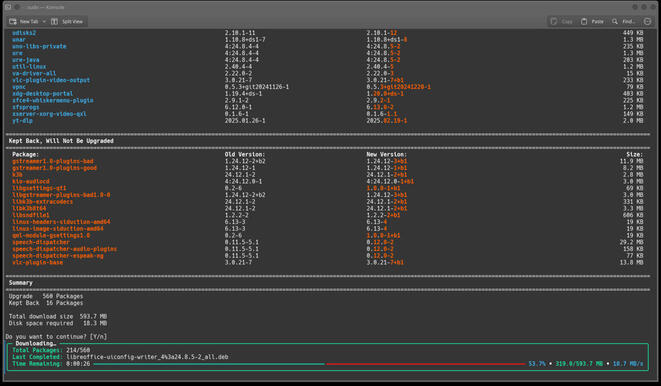The height and width of the screenshot is (386, 661).
Task: Click the 'Total download size 593.7 MB' line
Action: click(58, 316)
